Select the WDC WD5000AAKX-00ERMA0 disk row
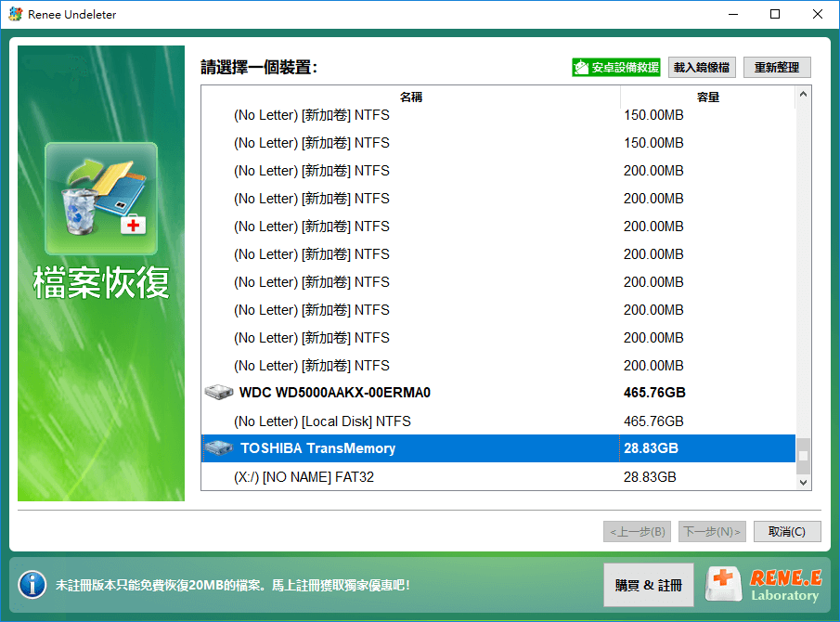Screen dimensions: 840x622 [498, 393]
